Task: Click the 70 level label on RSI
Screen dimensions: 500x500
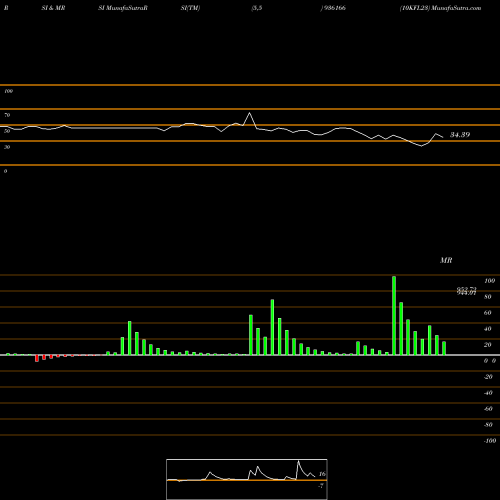Action: pyautogui.click(x=7, y=115)
